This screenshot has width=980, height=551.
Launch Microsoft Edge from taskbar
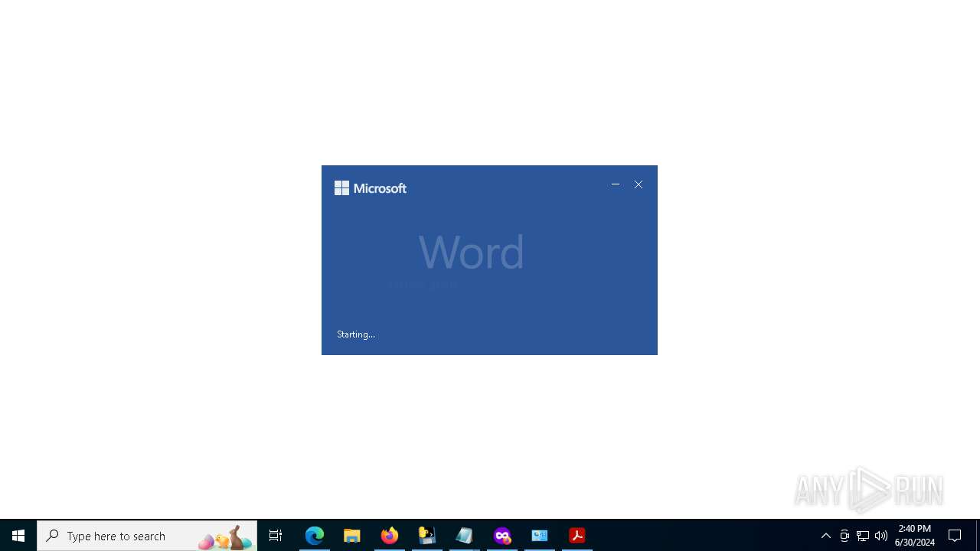pos(315,536)
